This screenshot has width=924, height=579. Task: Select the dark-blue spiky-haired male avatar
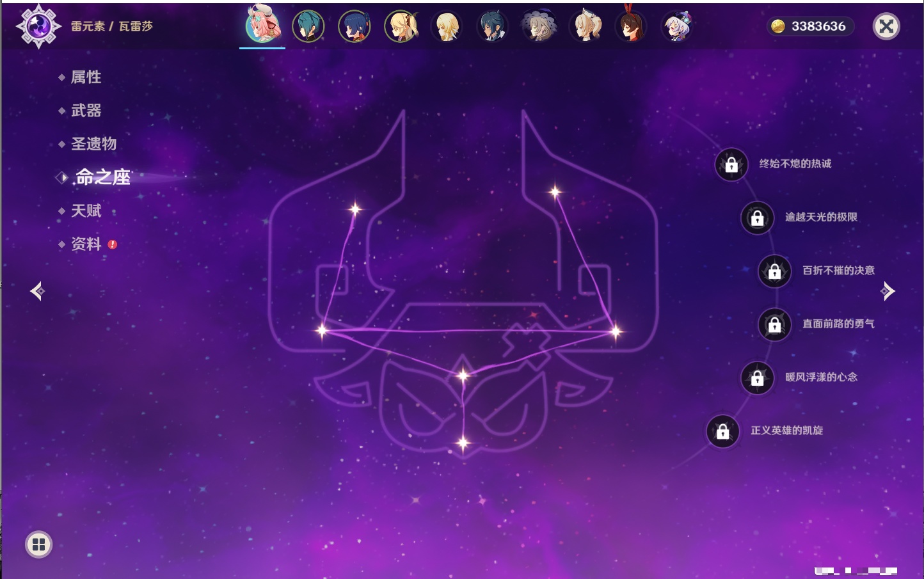(x=493, y=26)
